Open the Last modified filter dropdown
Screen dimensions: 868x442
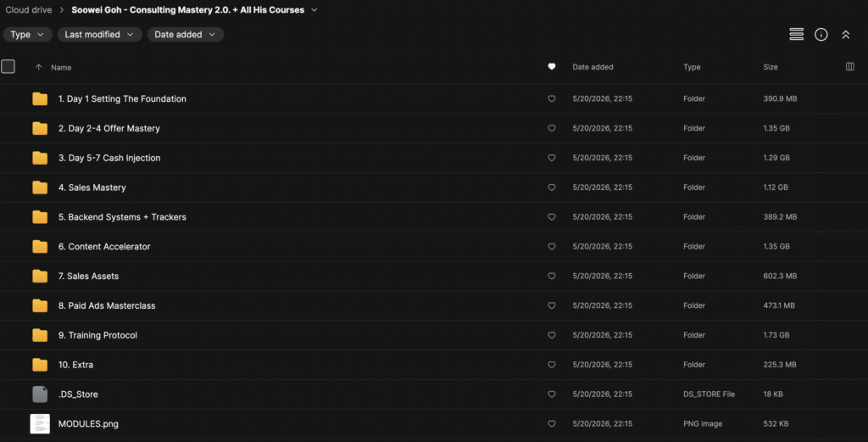[100, 34]
